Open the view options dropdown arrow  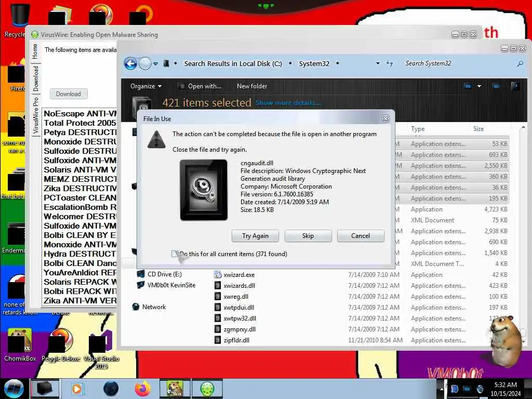point(479,86)
